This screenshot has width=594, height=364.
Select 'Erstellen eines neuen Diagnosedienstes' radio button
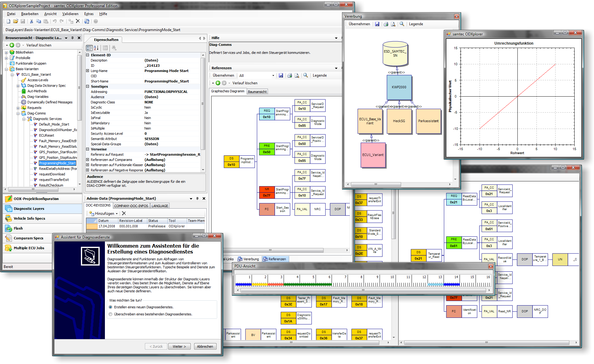pos(110,307)
